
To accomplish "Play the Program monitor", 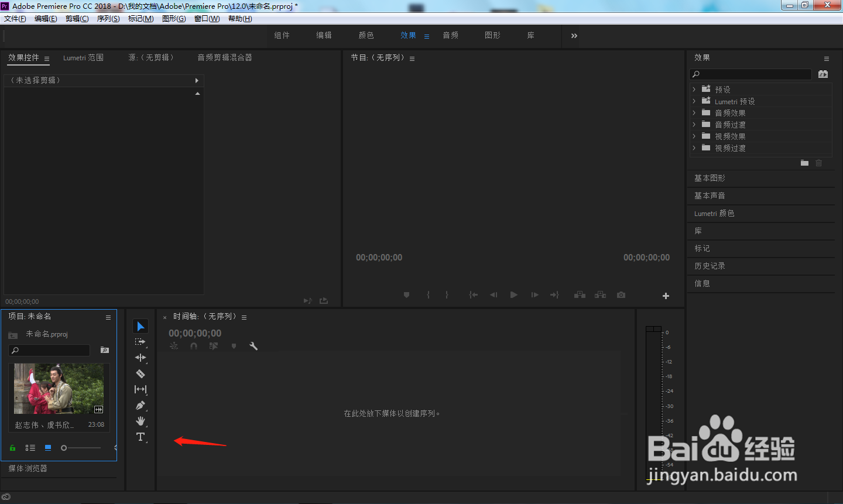I will pyautogui.click(x=513, y=295).
